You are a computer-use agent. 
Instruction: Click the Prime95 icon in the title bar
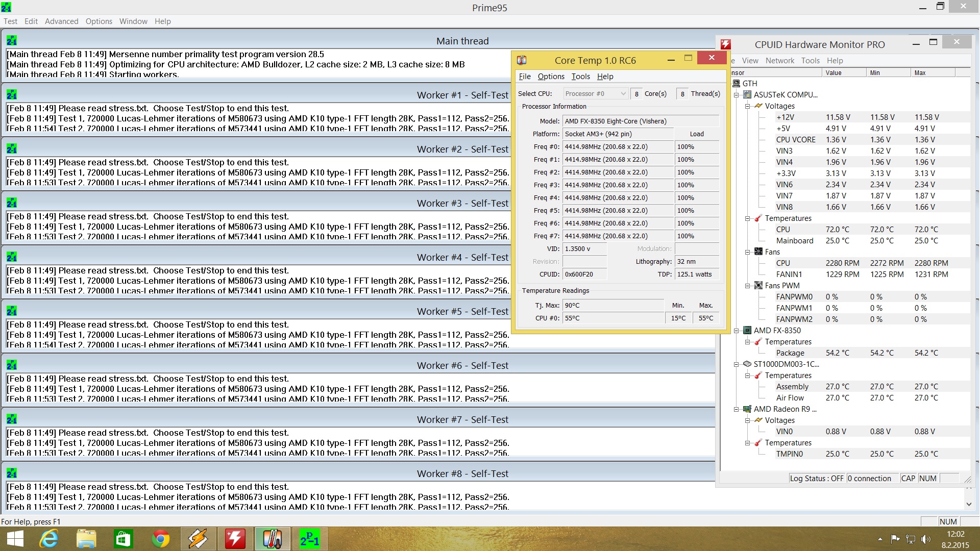point(6,7)
